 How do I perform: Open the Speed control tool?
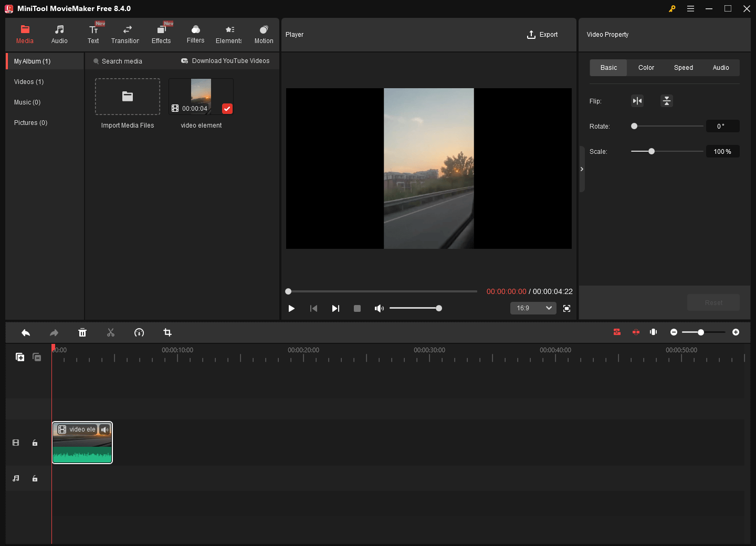(x=139, y=332)
